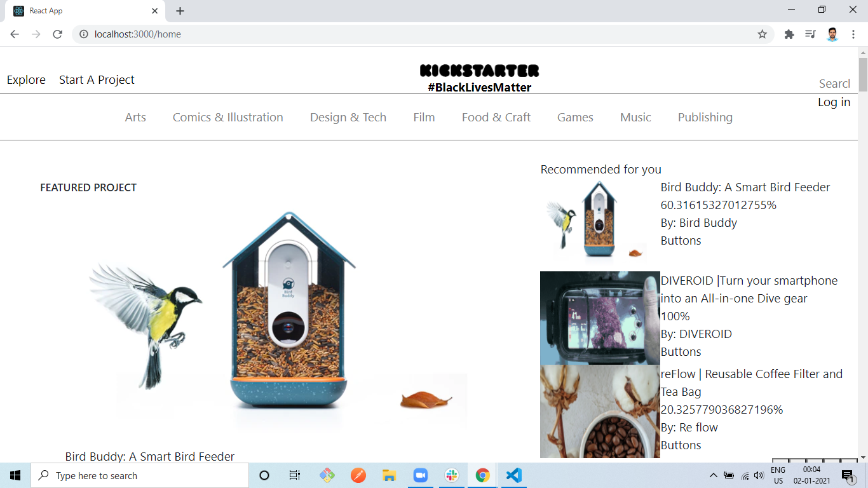Open Task View on the taskbar
The height and width of the screenshot is (488, 868).
tap(295, 475)
